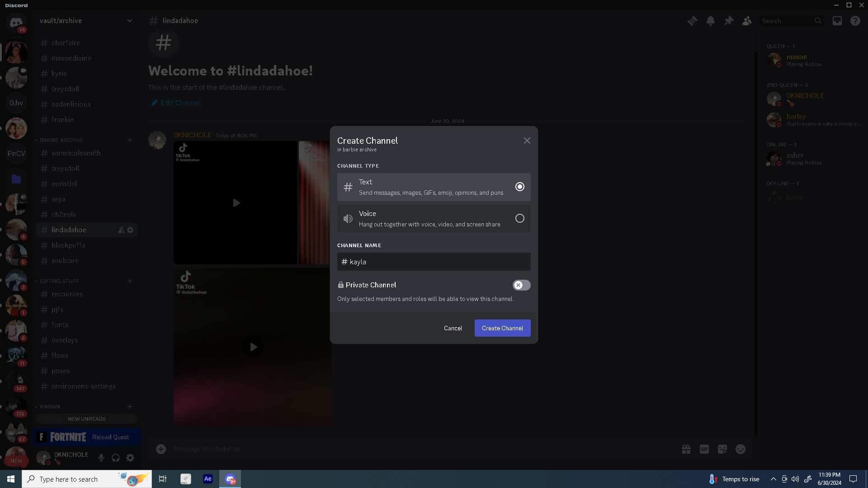Toggle the member list icon
868x488 pixels.
click(747, 21)
